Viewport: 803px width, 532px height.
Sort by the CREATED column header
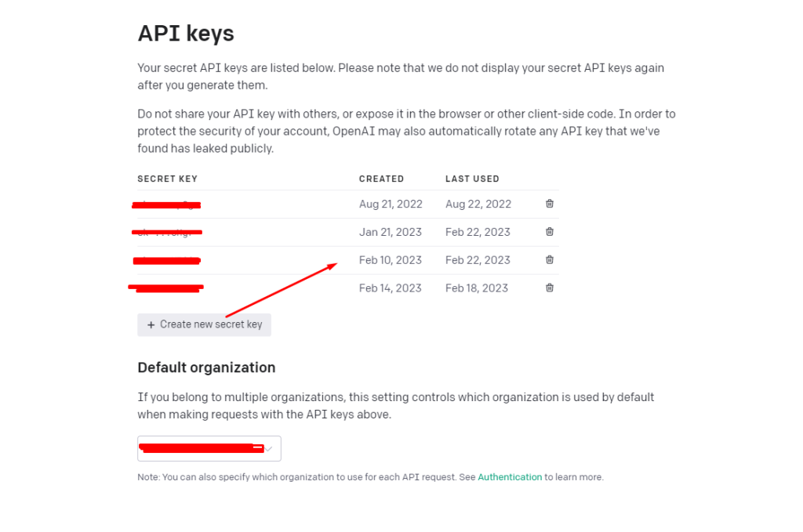[381, 179]
